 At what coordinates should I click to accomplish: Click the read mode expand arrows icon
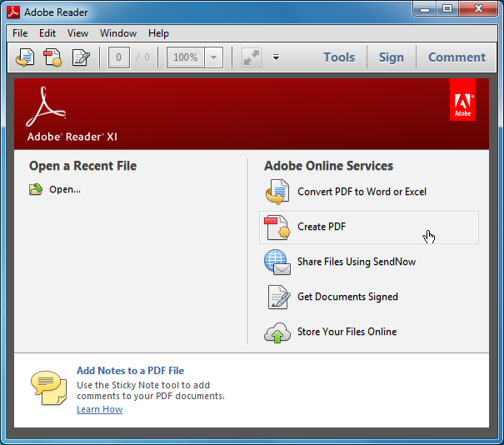[252, 57]
